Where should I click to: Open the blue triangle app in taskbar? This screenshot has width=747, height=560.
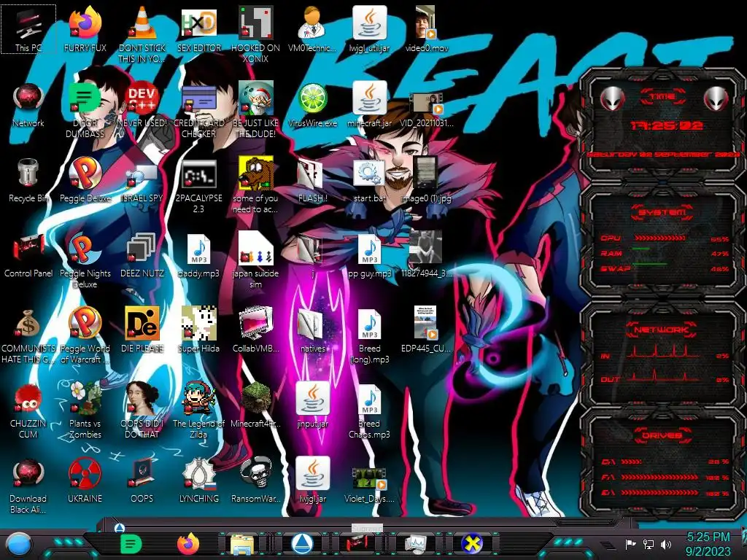(301, 544)
